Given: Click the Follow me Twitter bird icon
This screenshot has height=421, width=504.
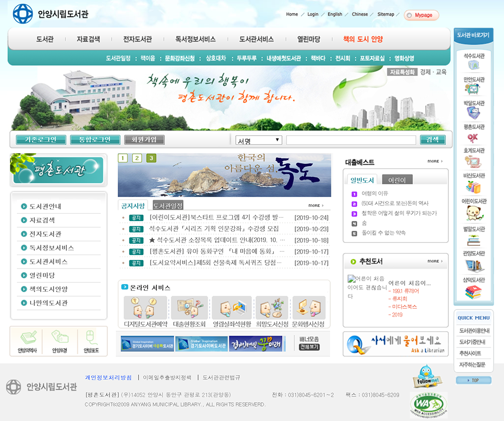Looking at the screenshot, I should click(425, 376).
